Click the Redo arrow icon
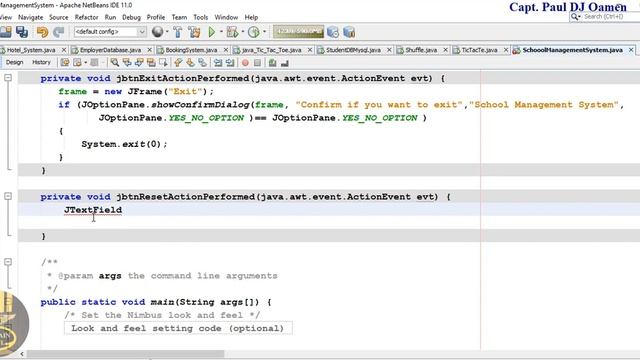Image resolution: width=640 pixels, height=360 pixels. coord(59,32)
